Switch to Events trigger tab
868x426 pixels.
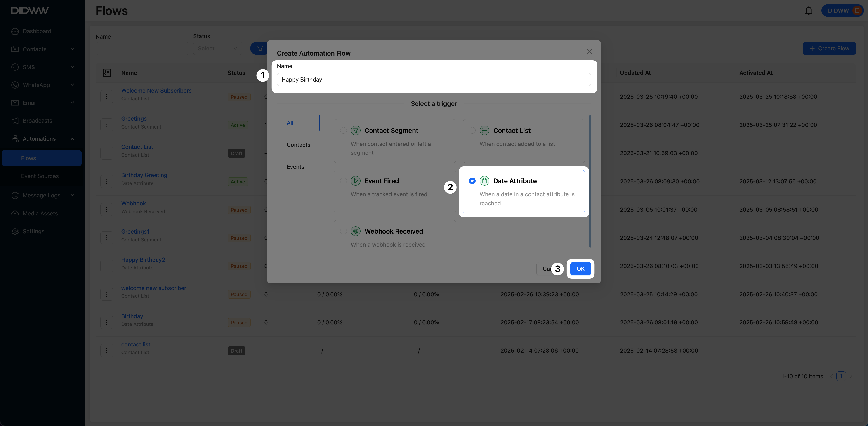(295, 167)
